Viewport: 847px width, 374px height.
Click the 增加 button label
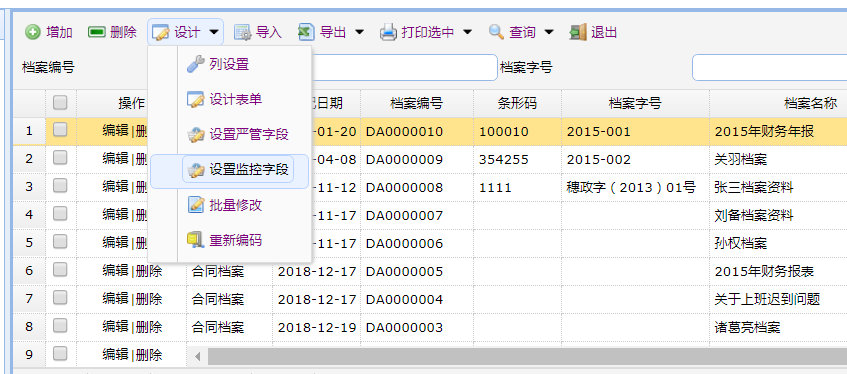[x=59, y=32]
